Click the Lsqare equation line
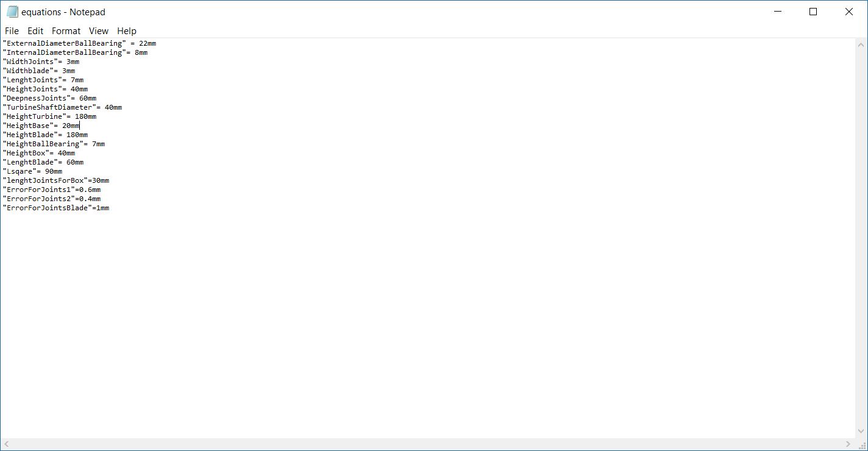This screenshot has height=451, width=868. [x=32, y=172]
